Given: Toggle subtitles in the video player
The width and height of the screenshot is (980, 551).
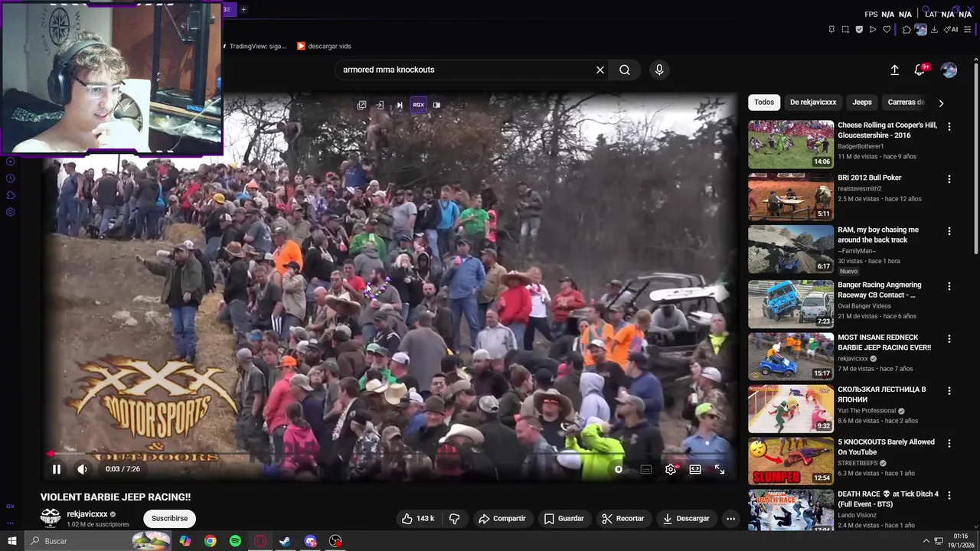Looking at the screenshot, I should coord(646,469).
